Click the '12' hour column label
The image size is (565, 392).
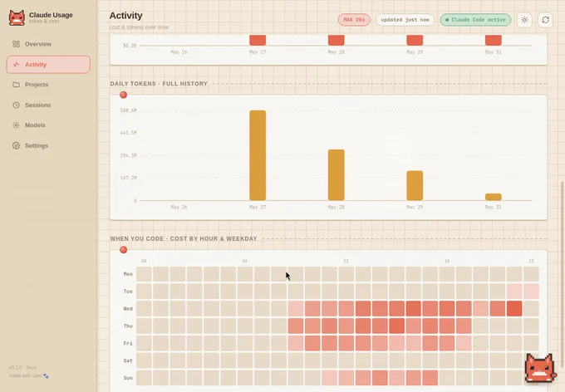click(x=346, y=261)
